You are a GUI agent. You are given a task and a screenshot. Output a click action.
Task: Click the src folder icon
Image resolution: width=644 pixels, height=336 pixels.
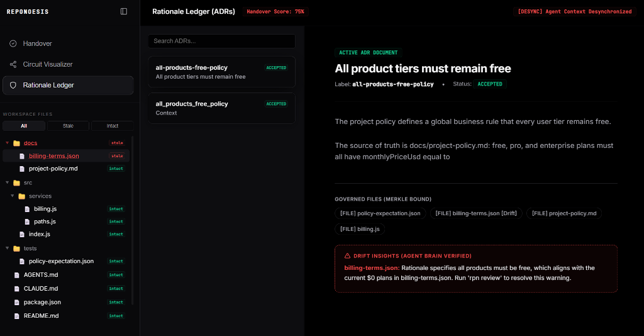point(16,183)
